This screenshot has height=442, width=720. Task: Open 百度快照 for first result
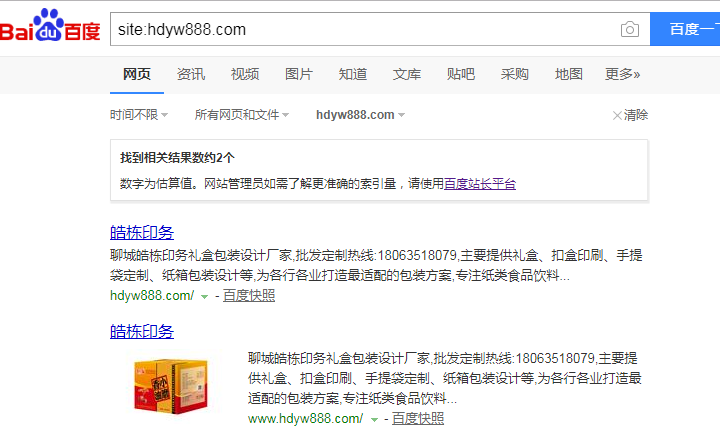click(249, 296)
